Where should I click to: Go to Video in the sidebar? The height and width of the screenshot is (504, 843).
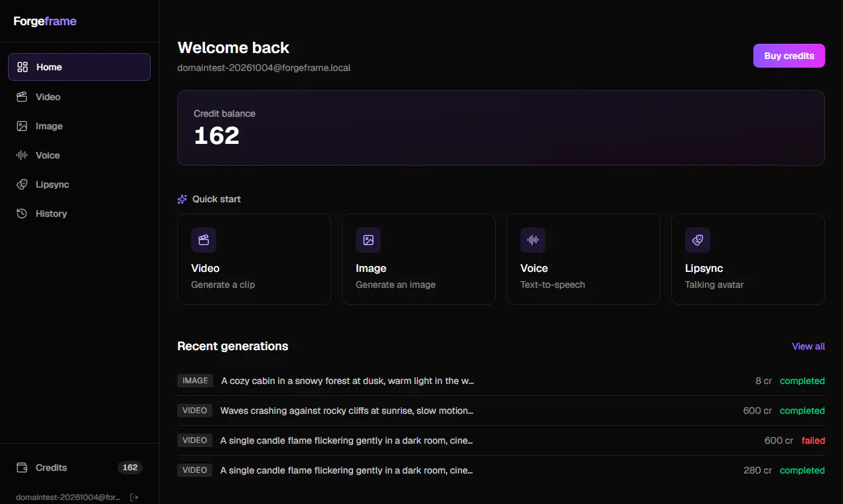pos(80,97)
